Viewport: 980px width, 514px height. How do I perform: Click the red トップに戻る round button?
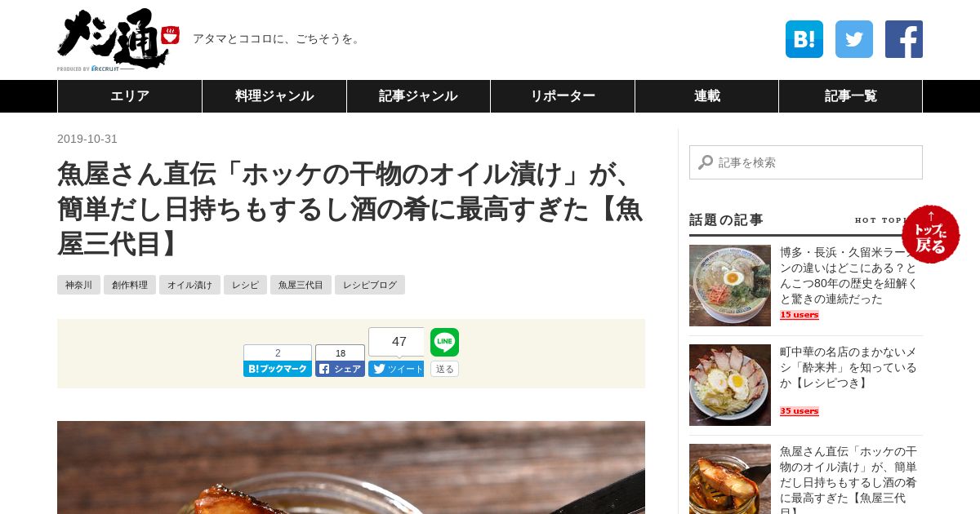[931, 234]
